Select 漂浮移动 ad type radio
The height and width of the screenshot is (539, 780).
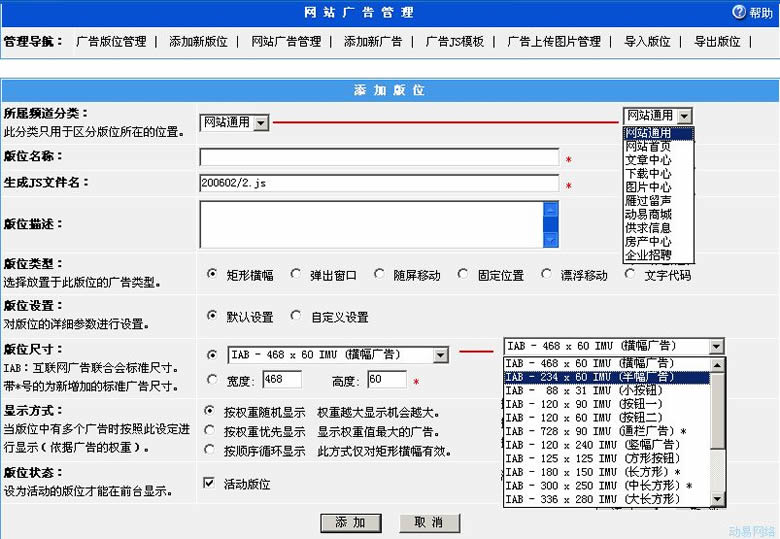click(x=546, y=274)
